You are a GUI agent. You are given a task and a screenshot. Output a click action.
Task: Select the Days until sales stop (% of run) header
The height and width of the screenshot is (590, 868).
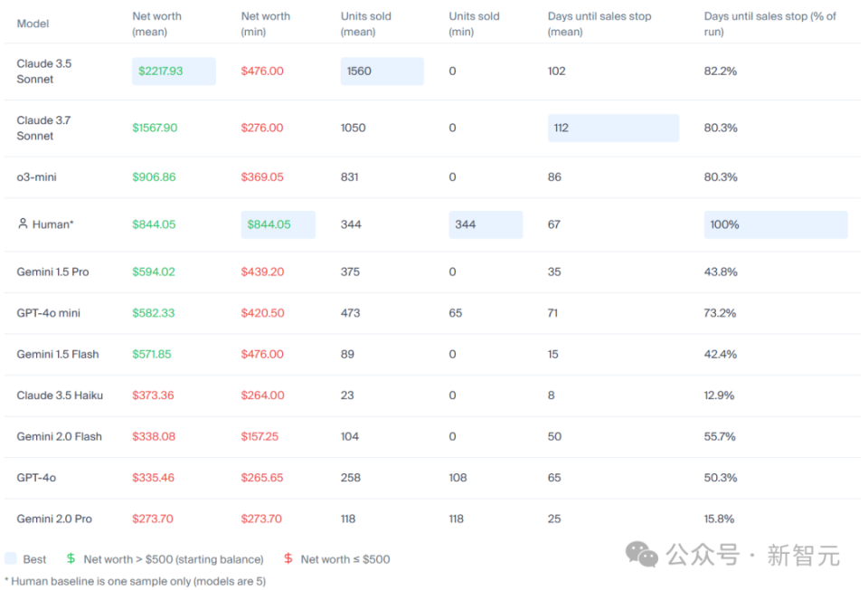click(x=770, y=24)
